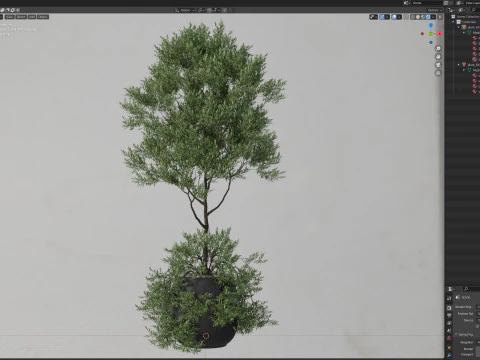Click the Scene name field

427,3
